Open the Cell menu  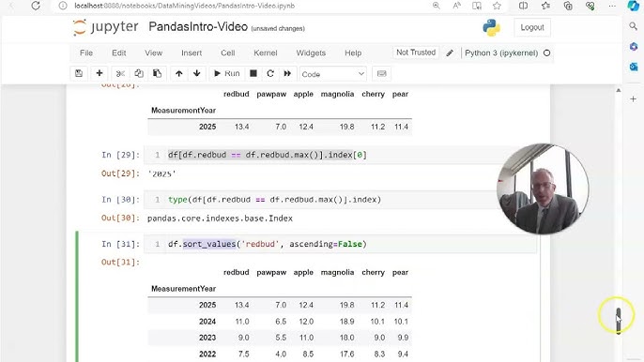pos(228,53)
